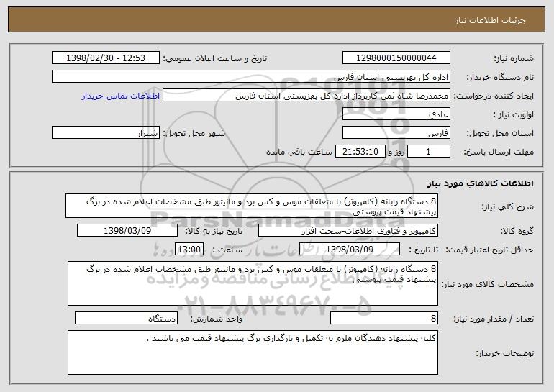Select the text ساعت باقی مانده
Viewport: 554px width, 392px height.
pos(299,152)
